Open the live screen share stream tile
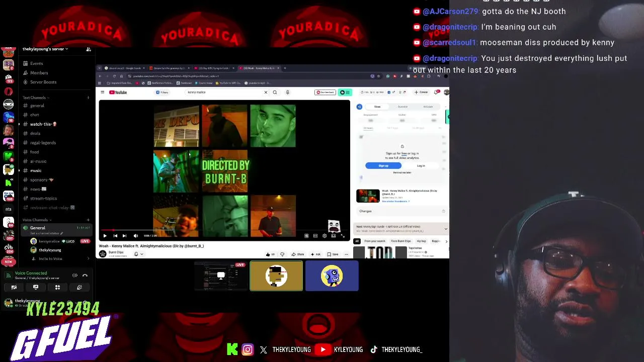This screenshot has height=362, width=644. click(x=221, y=276)
